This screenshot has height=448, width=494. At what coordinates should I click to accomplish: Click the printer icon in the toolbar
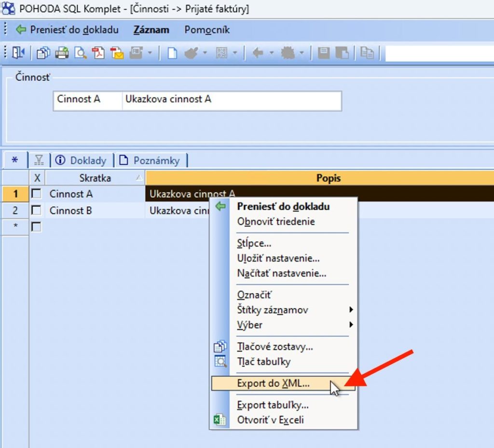(62, 53)
